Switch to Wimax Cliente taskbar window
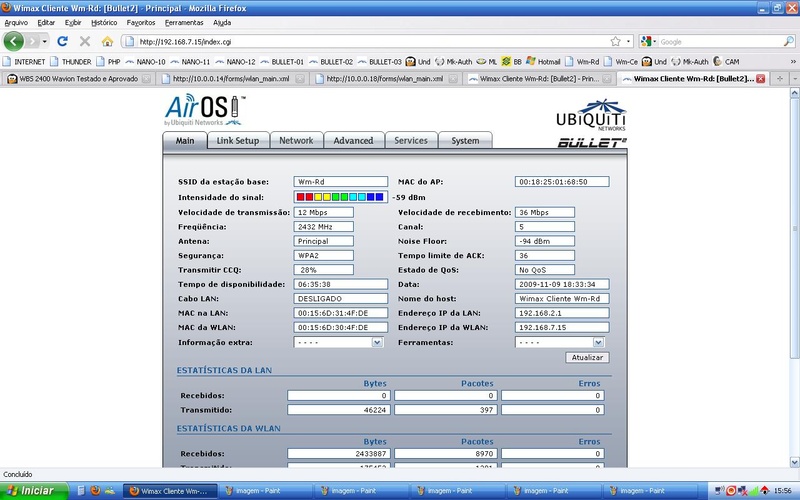The width and height of the screenshot is (800, 500). pyautogui.click(x=170, y=491)
